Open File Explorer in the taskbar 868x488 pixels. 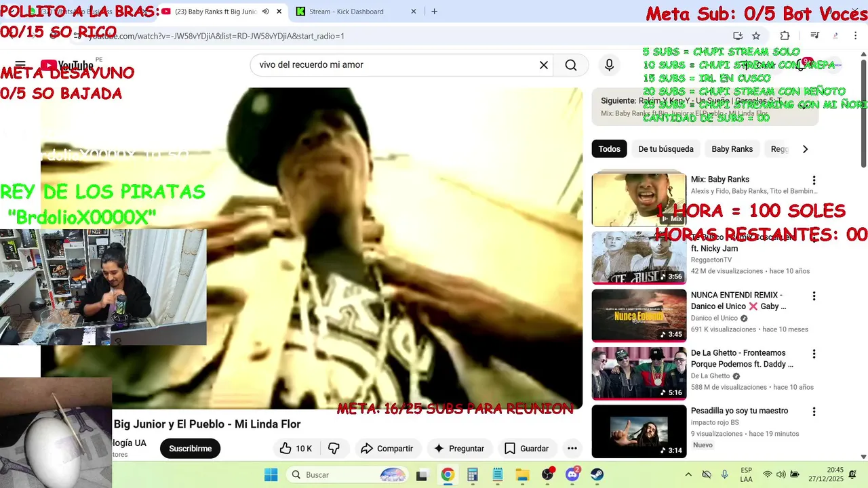pos(522,474)
